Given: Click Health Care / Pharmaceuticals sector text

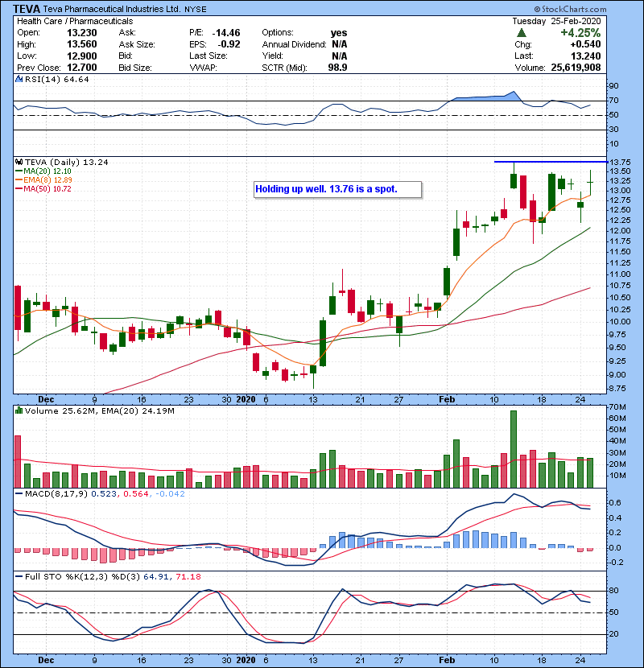Looking at the screenshot, I should [75, 21].
